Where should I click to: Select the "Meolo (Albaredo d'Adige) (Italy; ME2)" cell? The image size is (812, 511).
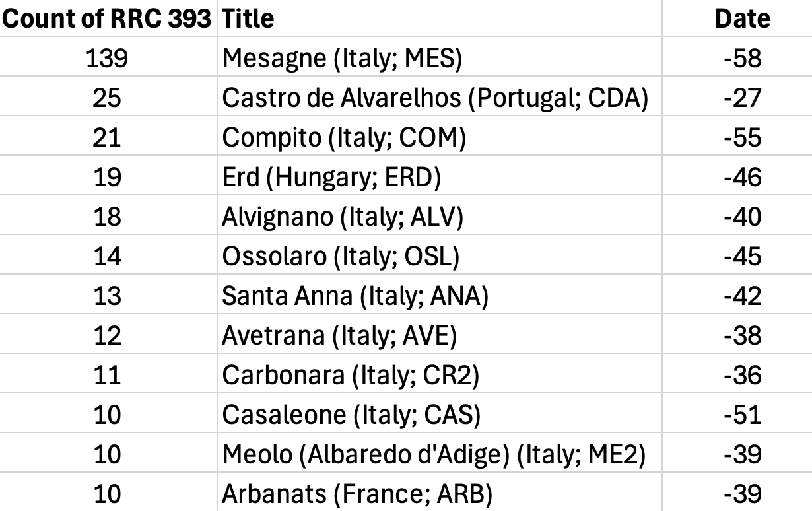433,455
